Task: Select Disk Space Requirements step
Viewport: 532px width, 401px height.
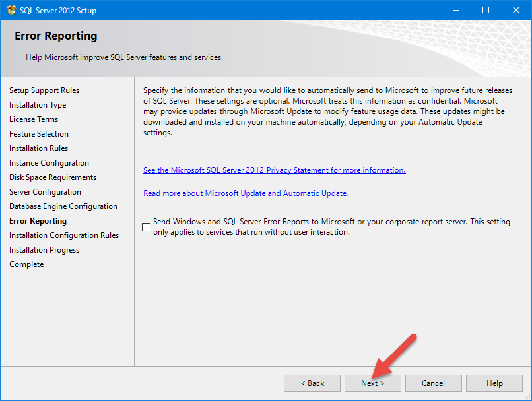Action: [53, 177]
